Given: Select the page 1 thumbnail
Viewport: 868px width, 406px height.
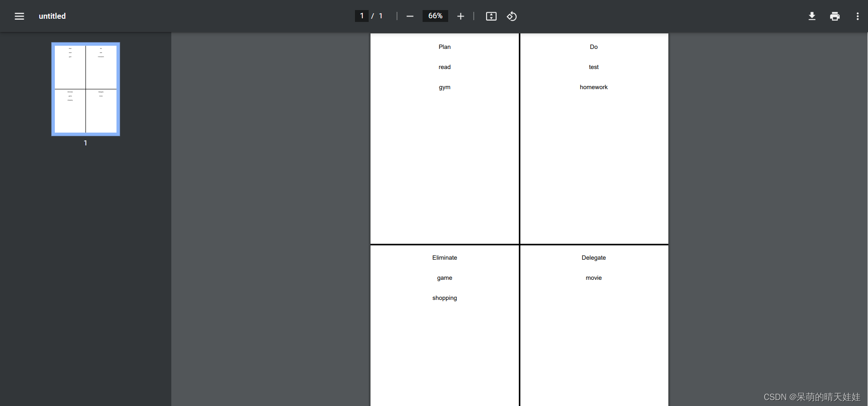Looking at the screenshot, I should (x=85, y=89).
